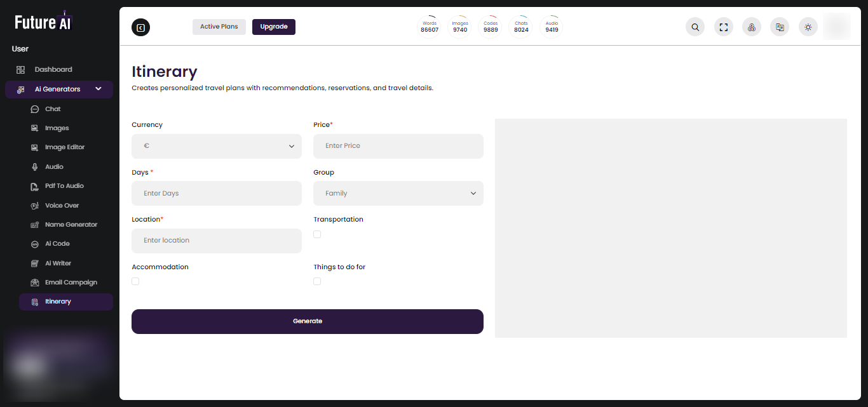Image resolution: width=868 pixels, height=407 pixels.
Task: Toggle light mode with the sun icon
Action: [808, 27]
